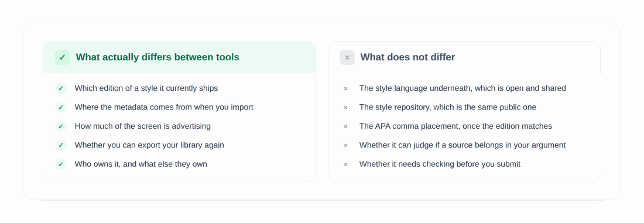
Task: Click 'Who owns it, and what else they own'
Action: pos(141,164)
